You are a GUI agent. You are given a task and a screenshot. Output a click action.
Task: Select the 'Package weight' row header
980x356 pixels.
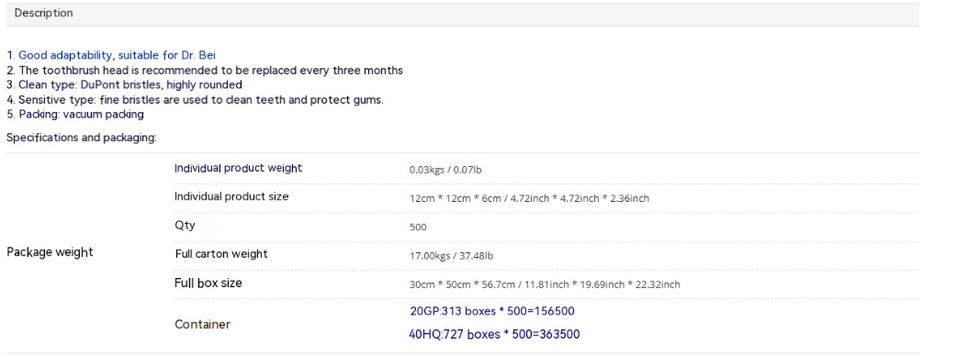point(50,252)
